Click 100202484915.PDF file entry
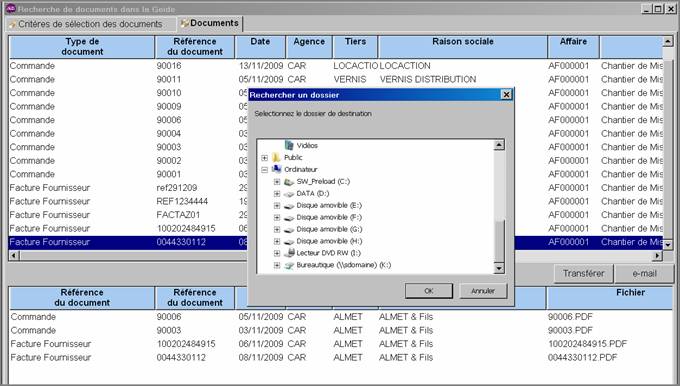The height and width of the screenshot is (386, 680). [x=587, y=344]
